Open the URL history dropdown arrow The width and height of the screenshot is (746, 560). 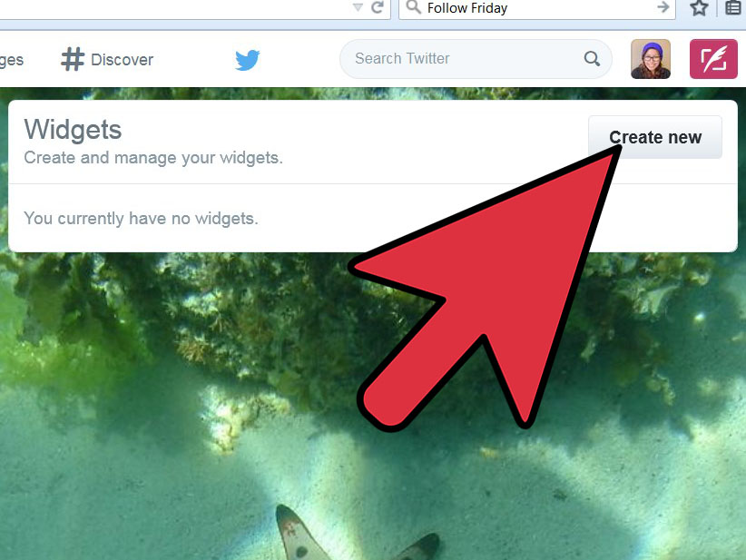(x=358, y=7)
